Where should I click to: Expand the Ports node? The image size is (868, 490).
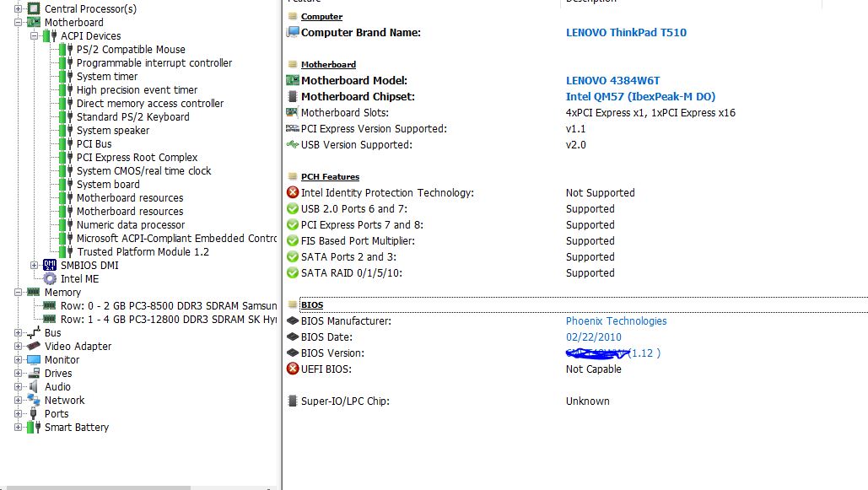18,413
